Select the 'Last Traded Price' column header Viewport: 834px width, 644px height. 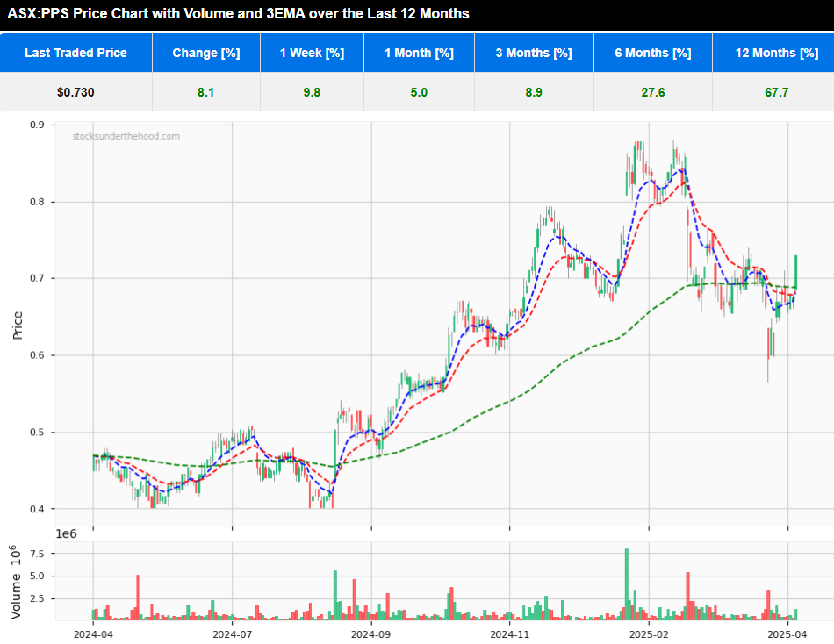tap(76, 53)
